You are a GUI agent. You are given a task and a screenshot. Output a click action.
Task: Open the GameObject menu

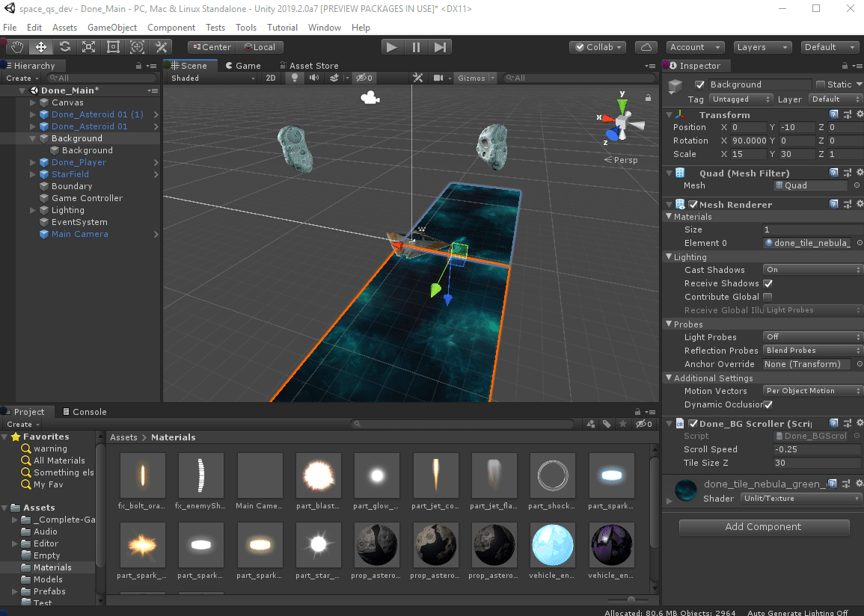pos(112,28)
